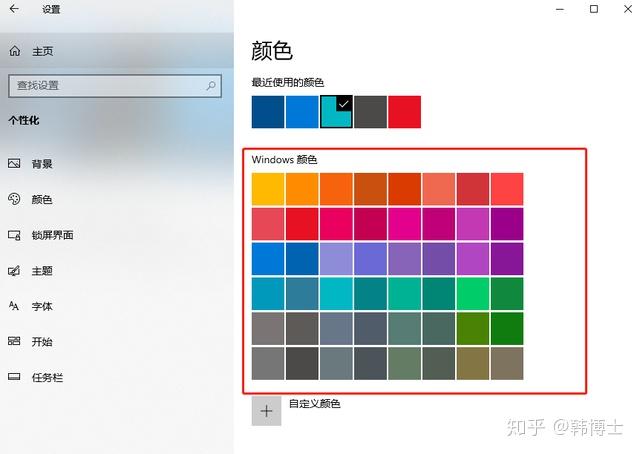Open the 开始 settings page
Screen dimensions: 640x454
(117, 341)
